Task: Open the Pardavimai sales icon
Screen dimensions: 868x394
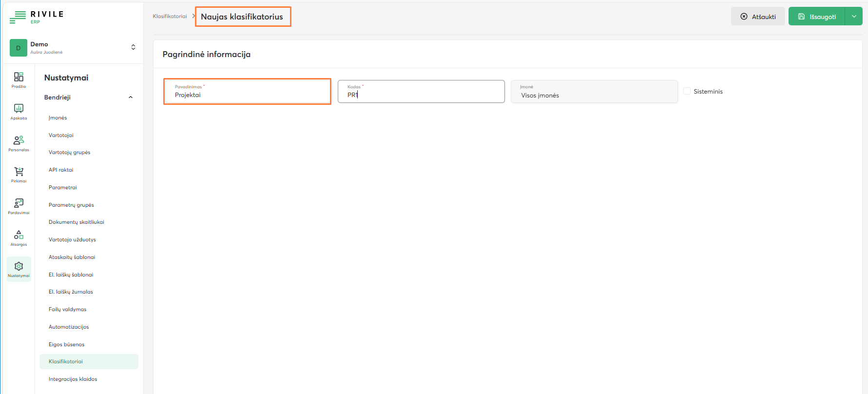Action: [19, 205]
